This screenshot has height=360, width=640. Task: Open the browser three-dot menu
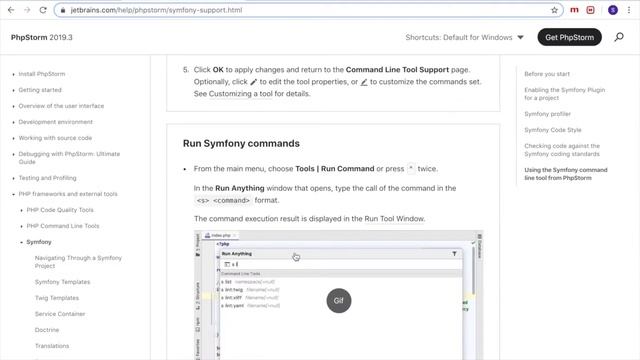click(629, 10)
